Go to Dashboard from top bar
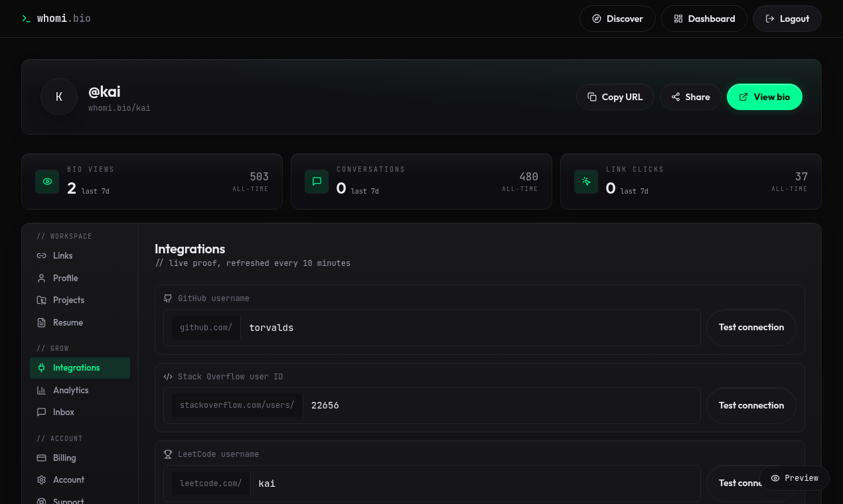Image resolution: width=843 pixels, height=504 pixels. tap(704, 19)
